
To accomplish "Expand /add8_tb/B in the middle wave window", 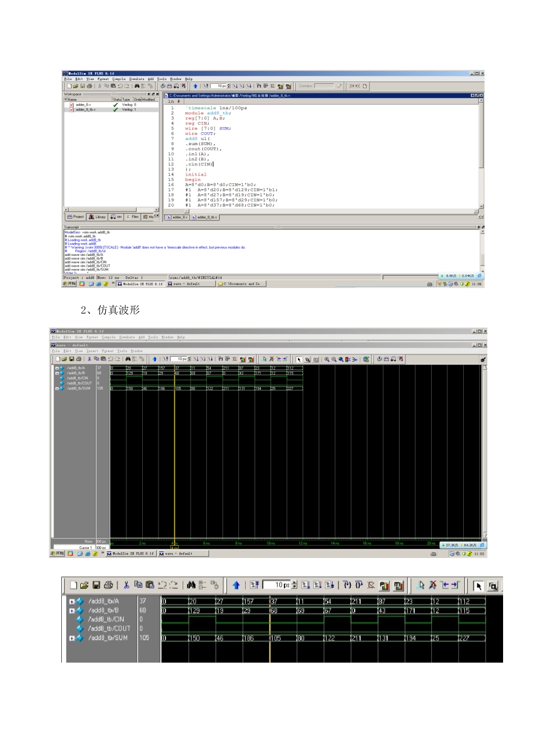I will [56, 373].
